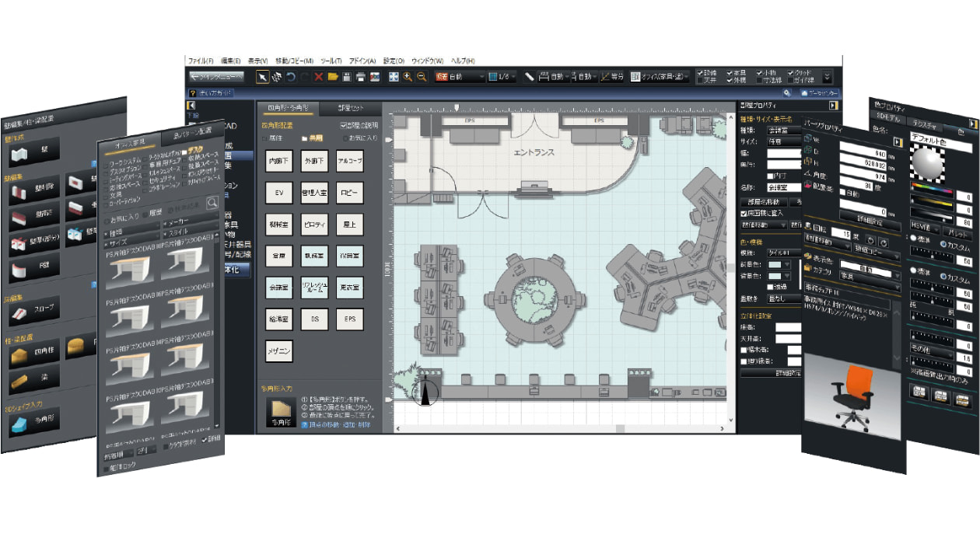Open the 編集(E) menu
980x551 pixels.
(x=233, y=61)
